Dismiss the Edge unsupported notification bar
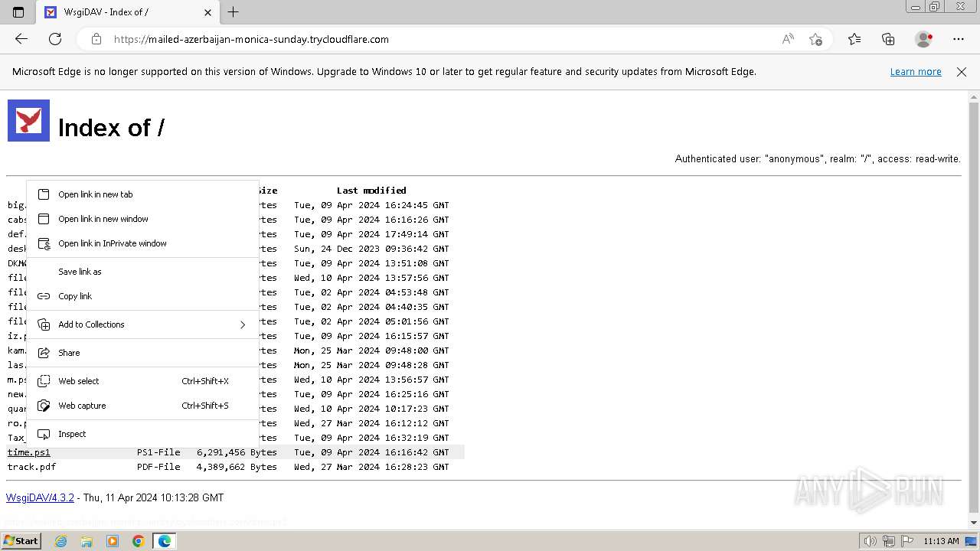The image size is (980, 551). (962, 72)
